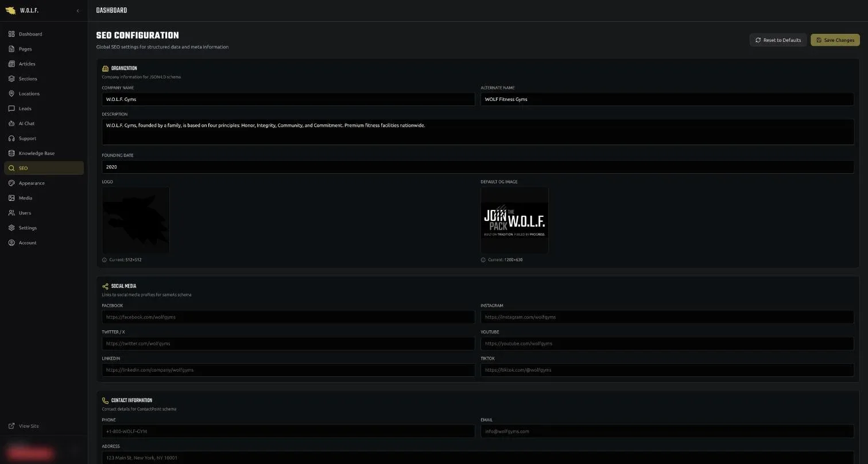Click the Instagram URL input field
Image resolution: width=868 pixels, height=464 pixels.
[x=667, y=317]
